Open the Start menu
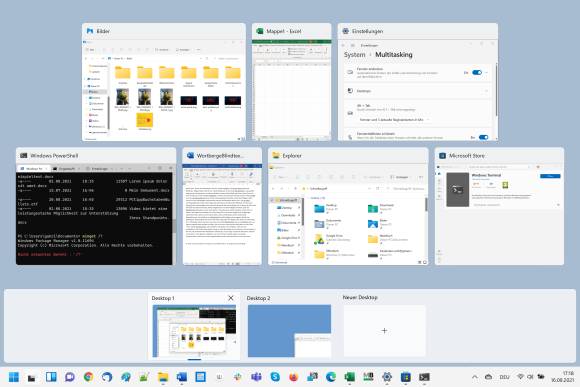The image size is (580, 387). click(x=14, y=377)
